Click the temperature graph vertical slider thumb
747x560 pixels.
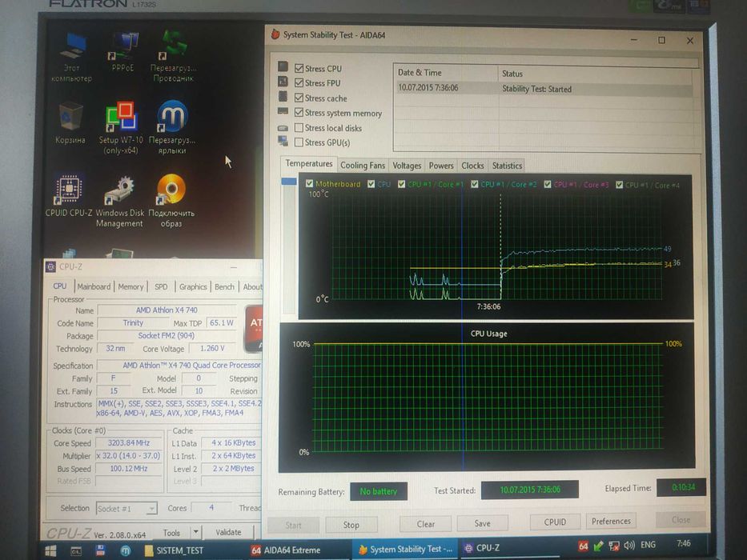(289, 181)
